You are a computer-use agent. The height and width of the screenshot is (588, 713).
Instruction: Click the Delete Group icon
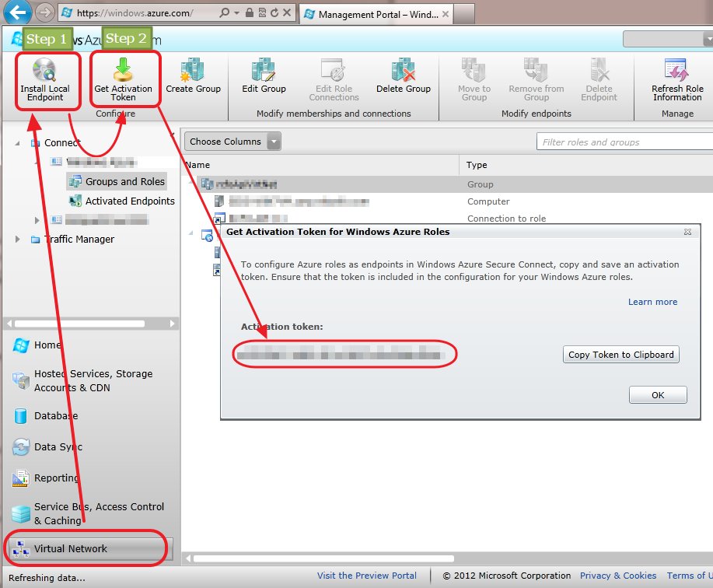(404, 69)
